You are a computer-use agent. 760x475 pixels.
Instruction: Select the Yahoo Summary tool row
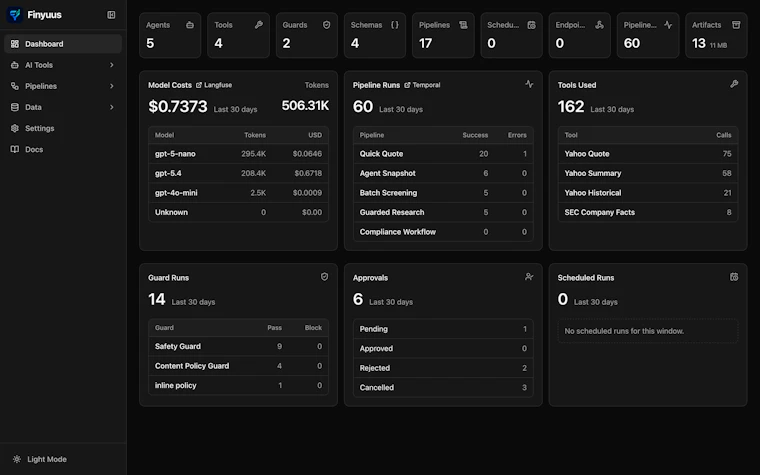pos(648,173)
